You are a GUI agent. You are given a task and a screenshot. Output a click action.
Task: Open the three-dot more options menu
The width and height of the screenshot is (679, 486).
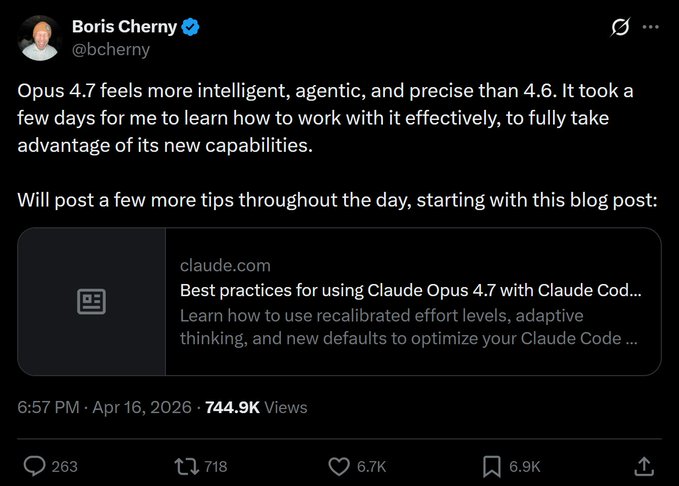click(650, 27)
